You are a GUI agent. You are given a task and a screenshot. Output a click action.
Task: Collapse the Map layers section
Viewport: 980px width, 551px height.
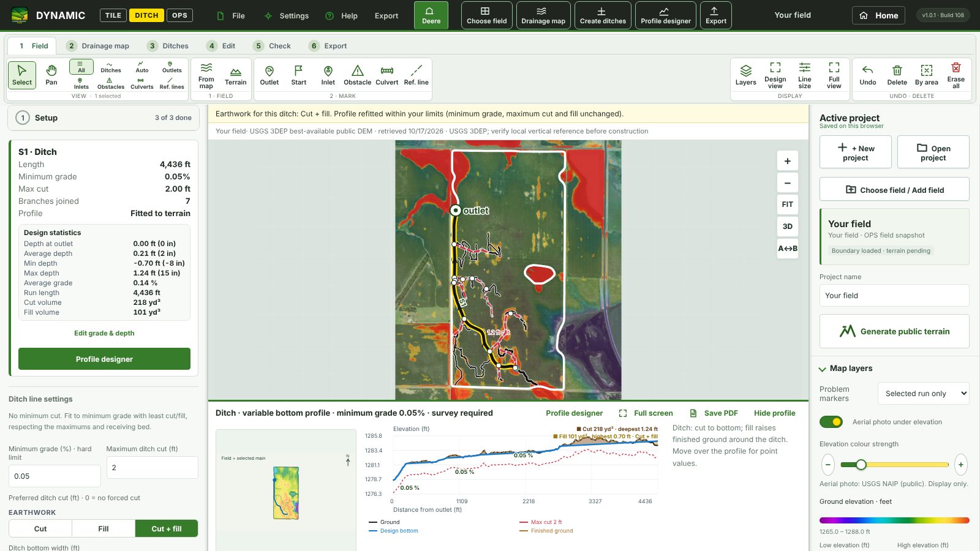tap(845, 369)
